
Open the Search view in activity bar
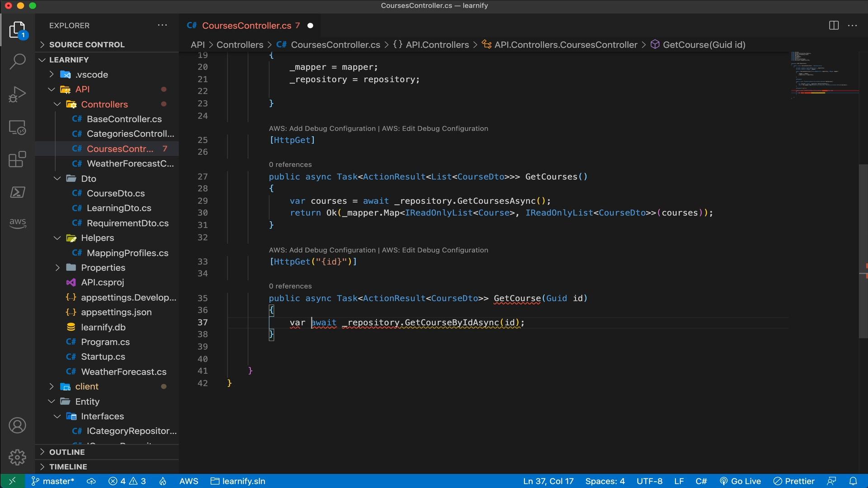pyautogui.click(x=17, y=61)
